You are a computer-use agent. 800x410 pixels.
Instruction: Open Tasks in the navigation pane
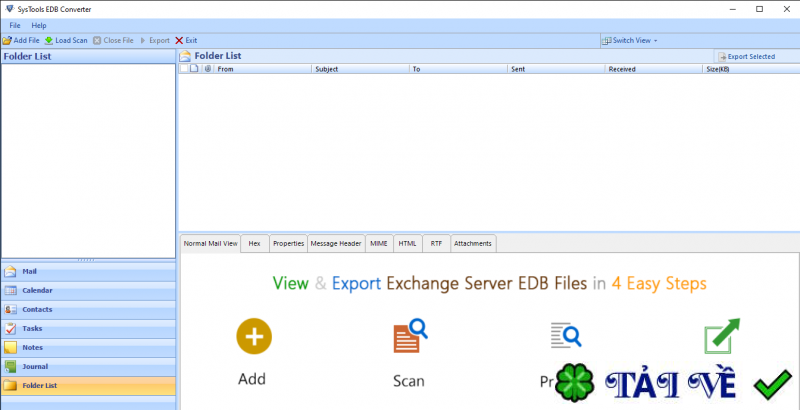point(32,328)
